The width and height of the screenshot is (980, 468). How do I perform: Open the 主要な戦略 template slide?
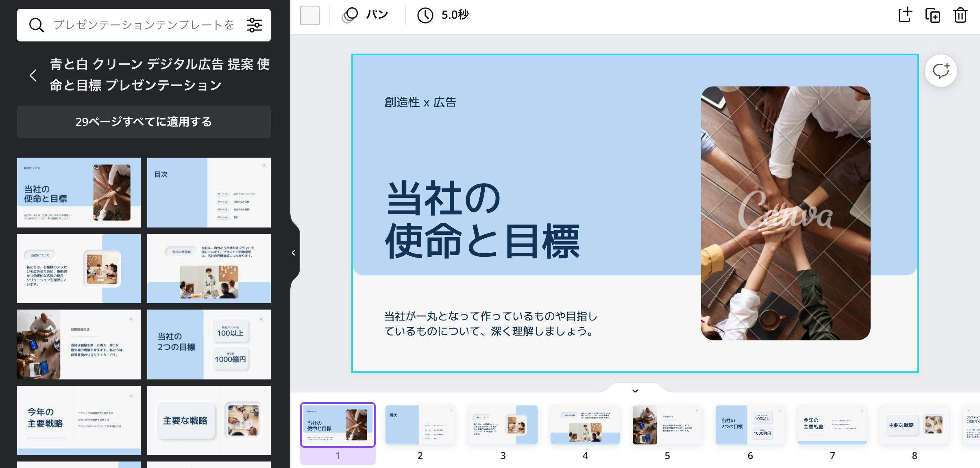[x=209, y=420]
